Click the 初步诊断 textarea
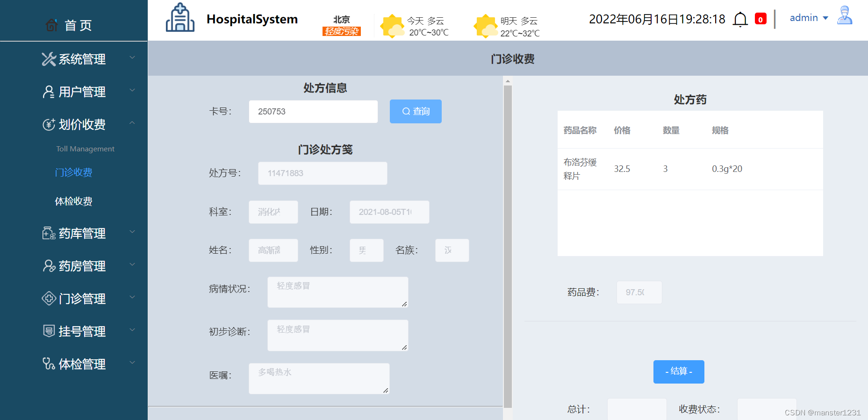The width and height of the screenshot is (868, 420). pyautogui.click(x=338, y=335)
